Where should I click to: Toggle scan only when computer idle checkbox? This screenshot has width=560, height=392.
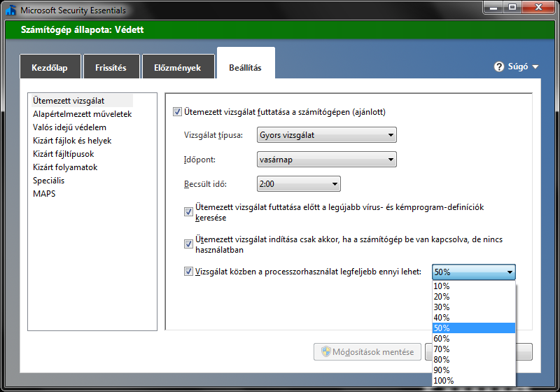pos(188,244)
